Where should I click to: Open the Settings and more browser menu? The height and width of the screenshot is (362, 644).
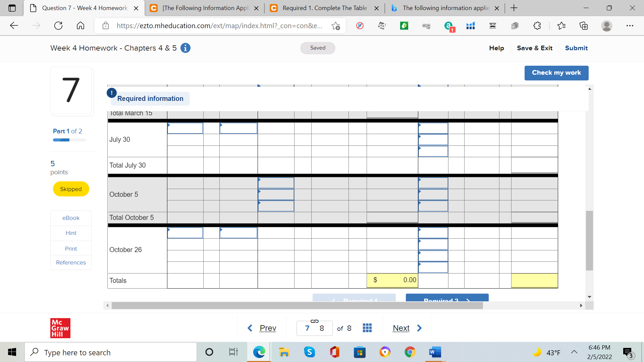click(630, 25)
